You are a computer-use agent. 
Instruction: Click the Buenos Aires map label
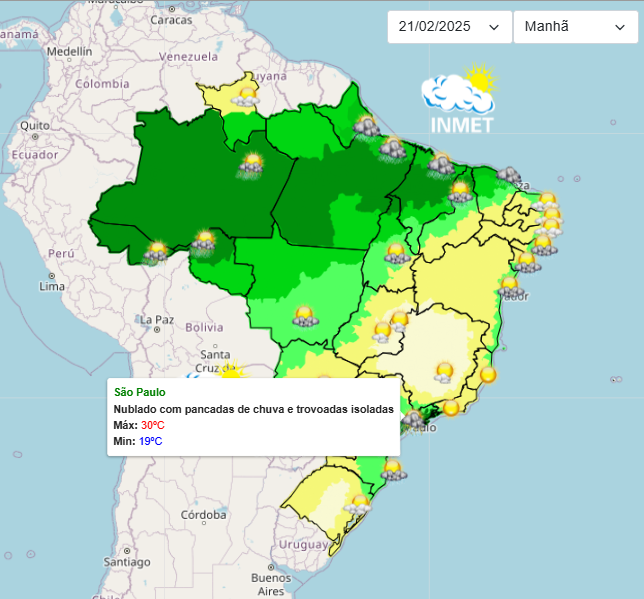pos(271,584)
